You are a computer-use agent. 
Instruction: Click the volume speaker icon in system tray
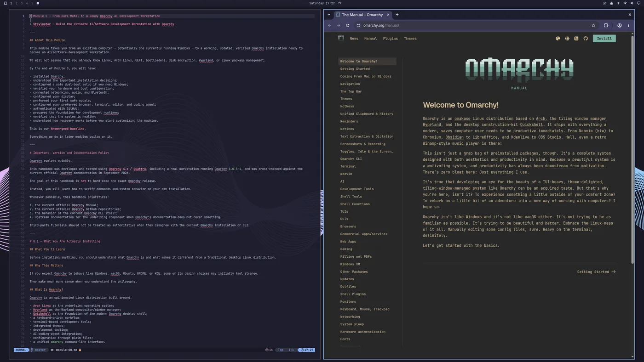632,3
